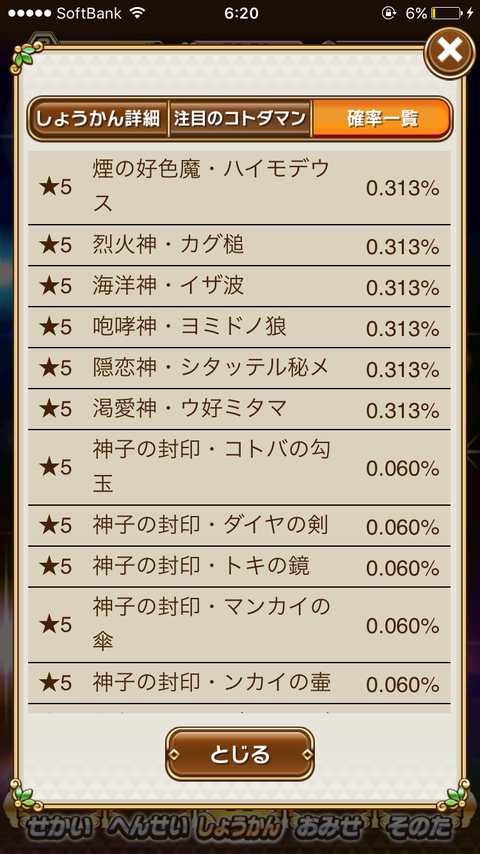
Task: Tap the battery icon in the status bar
Action: pos(445,13)
